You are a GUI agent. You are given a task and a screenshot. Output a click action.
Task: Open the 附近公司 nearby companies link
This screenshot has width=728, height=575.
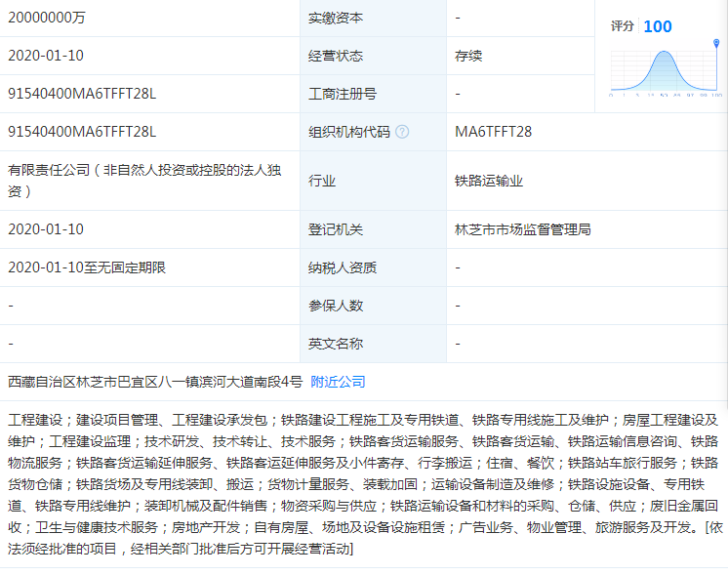coord(338,382)
